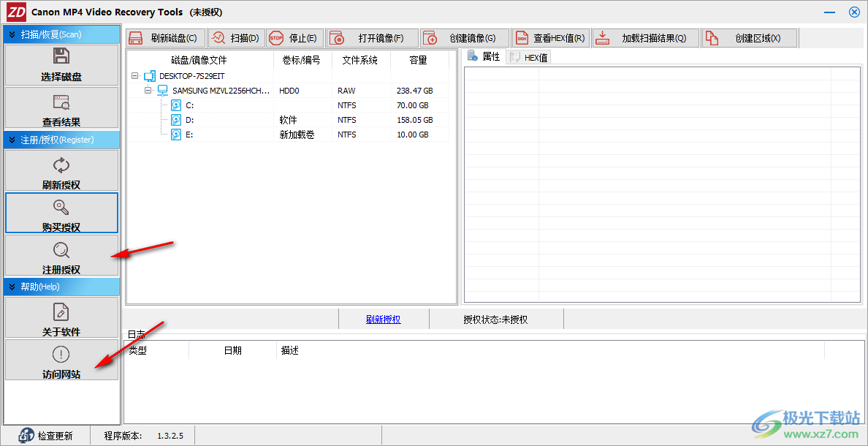Click the 检查更新 update icon in status bar
The width and height of the screenshot is (868, 446).
coord(26,436)
